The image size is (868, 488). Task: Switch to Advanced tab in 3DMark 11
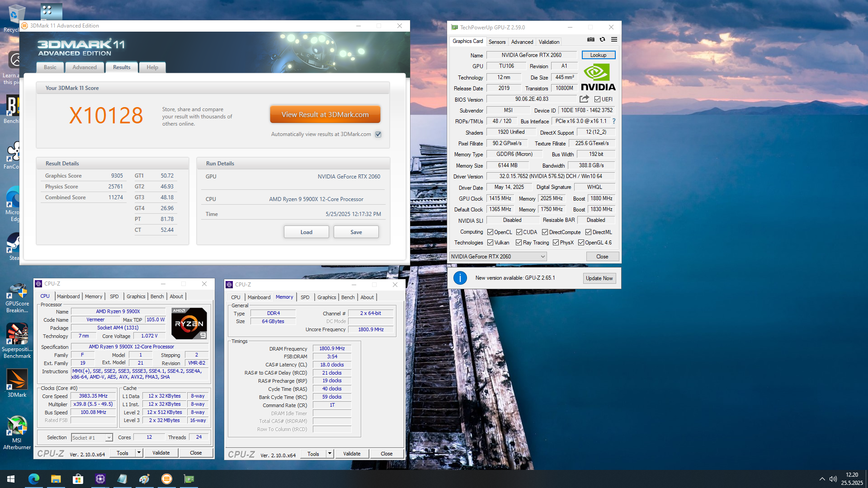[x=85, y=67]
